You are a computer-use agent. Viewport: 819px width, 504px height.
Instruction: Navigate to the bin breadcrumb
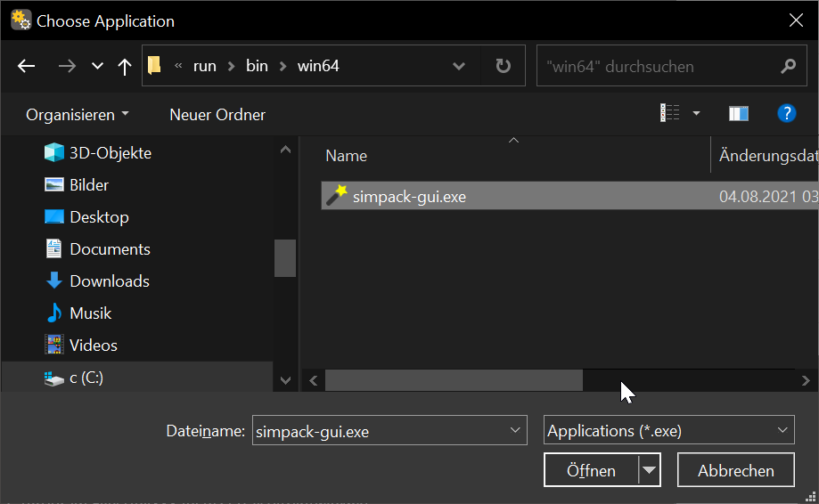[257, 66]
